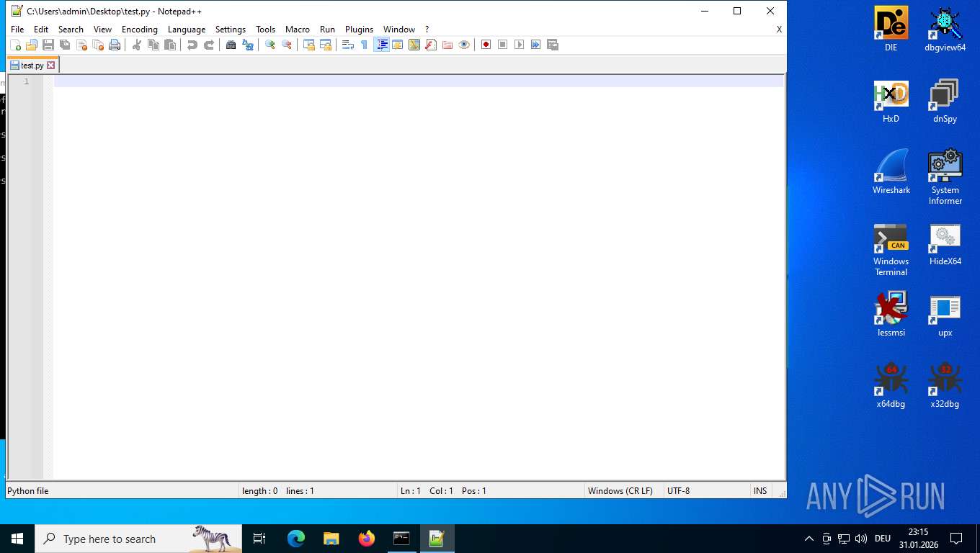Open the Run menu
This screenshot has width=980, height=553.
[328, 30]
